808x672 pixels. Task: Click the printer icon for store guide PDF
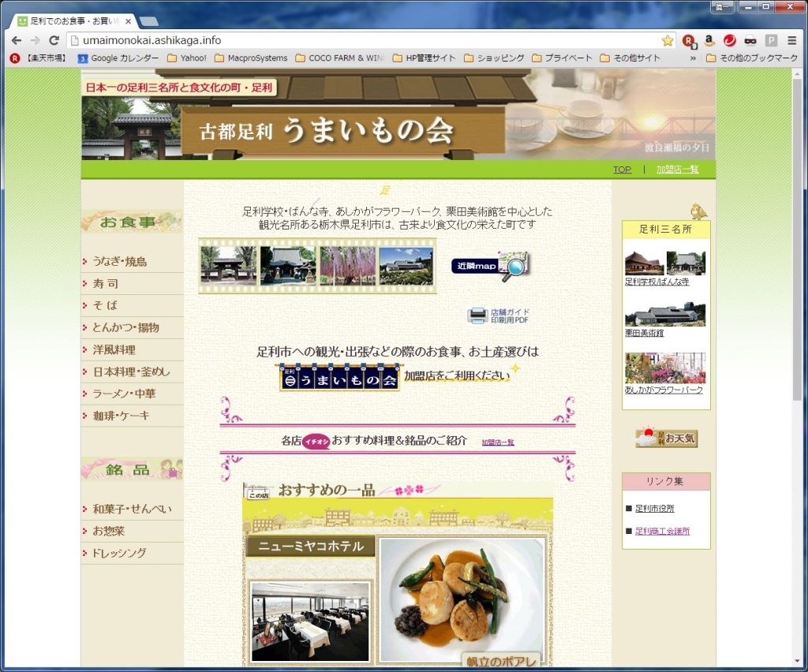(477, 316)
